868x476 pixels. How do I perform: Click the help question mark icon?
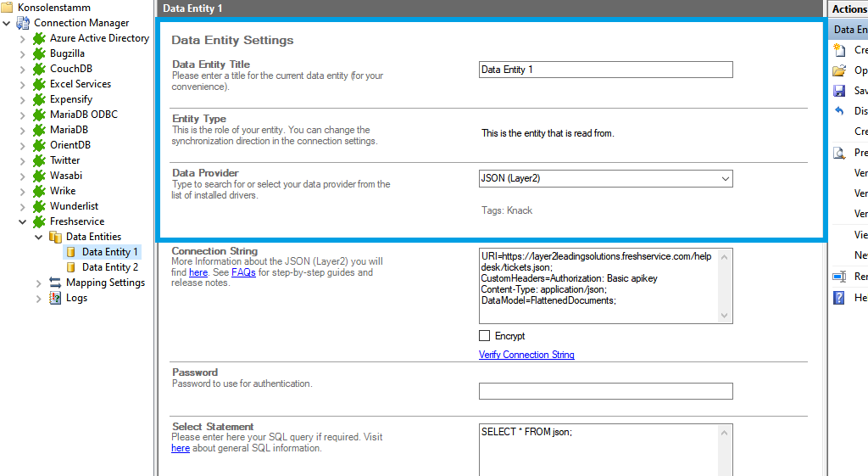[x=839, y=298]
